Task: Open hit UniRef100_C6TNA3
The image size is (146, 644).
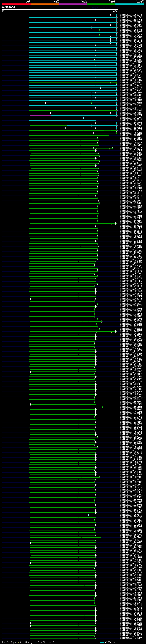Action: [131, 47]
